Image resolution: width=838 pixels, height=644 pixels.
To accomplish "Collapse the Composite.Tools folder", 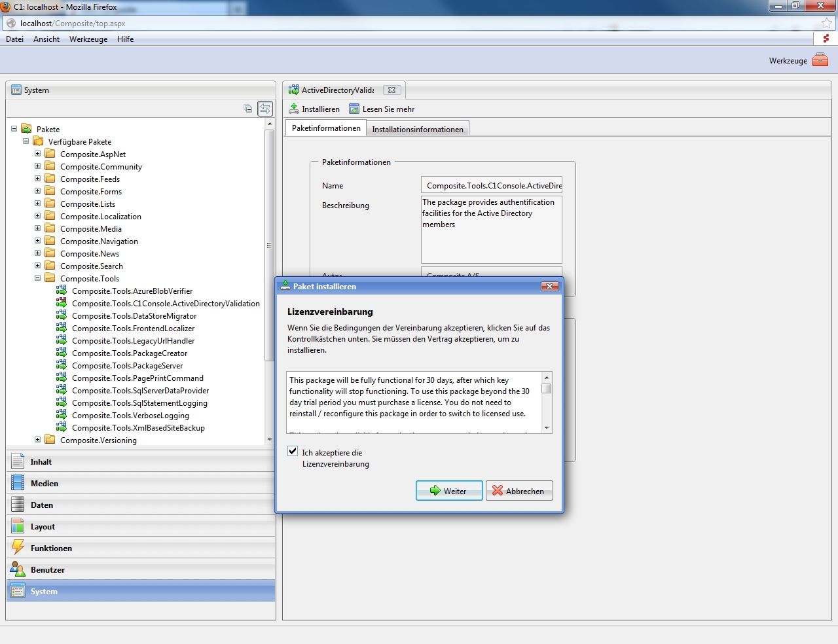I will (37, 278).
